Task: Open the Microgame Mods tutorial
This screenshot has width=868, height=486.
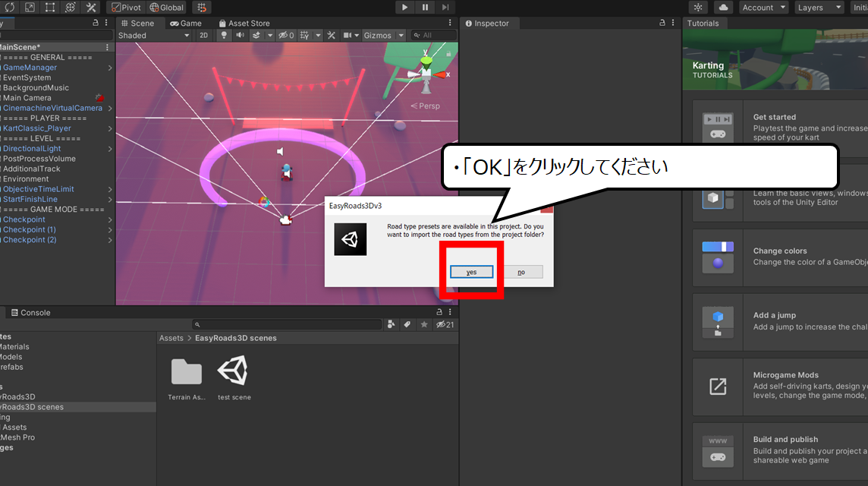Action: tap(780, 386)
